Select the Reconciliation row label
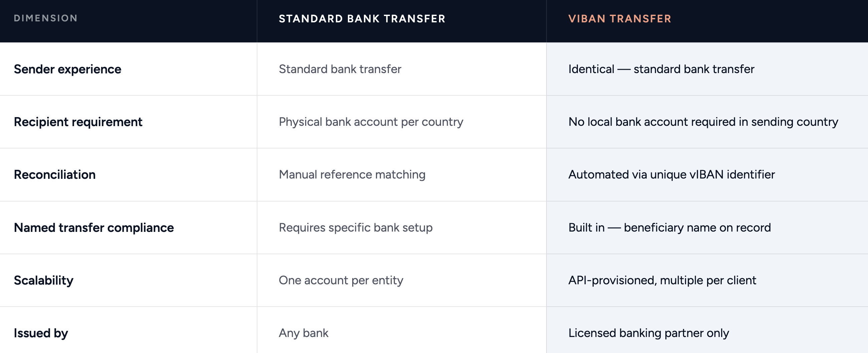Screen dimensions: 868x353 55,174
